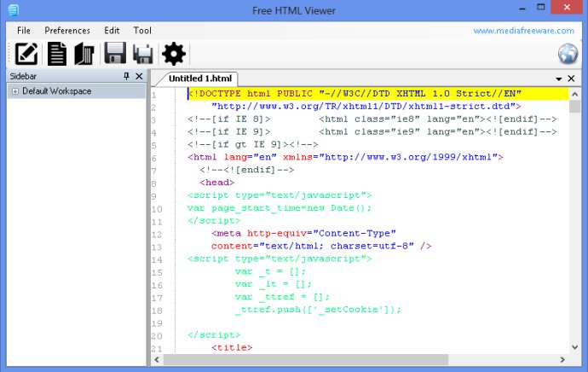Click the vertical scrollbar thumb
Screen dimensions: 588x372
(574, 107)
